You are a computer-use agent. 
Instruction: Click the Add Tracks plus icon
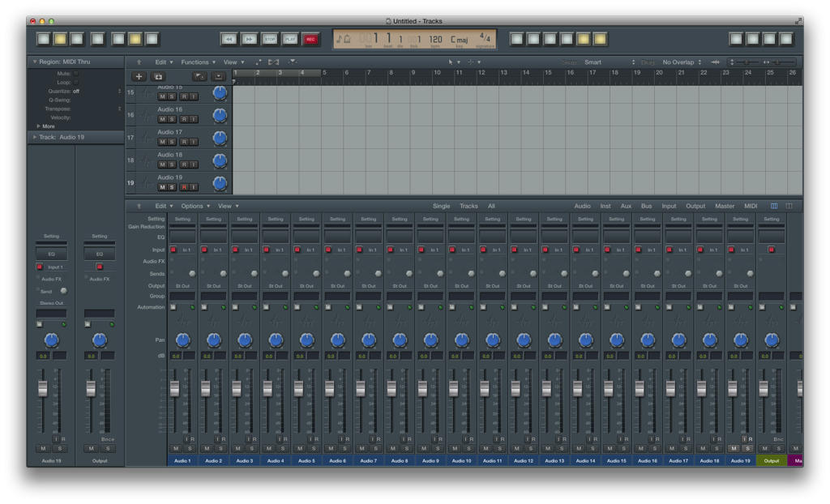click(139, 77)
